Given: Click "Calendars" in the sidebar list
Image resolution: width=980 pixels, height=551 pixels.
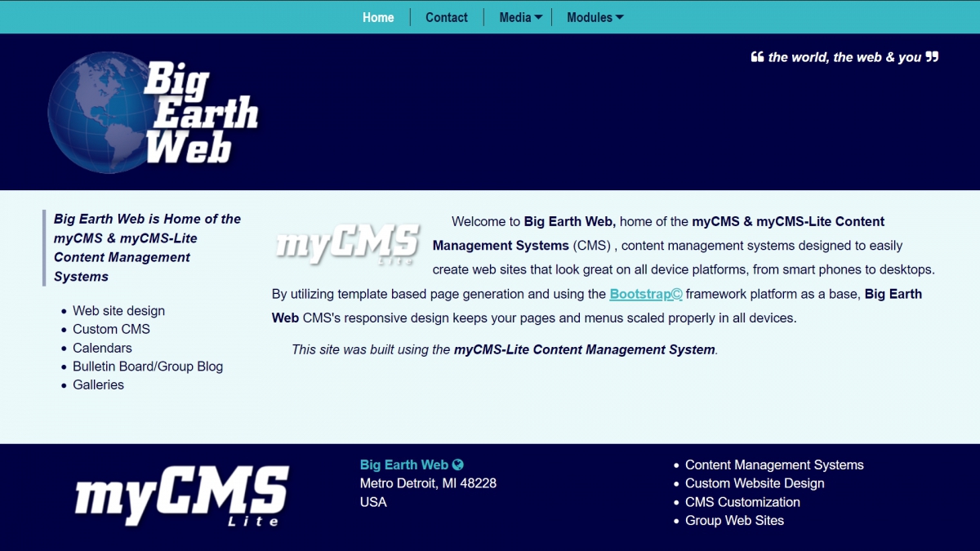Looking at the screenshot, I should (x=102, y=348).
